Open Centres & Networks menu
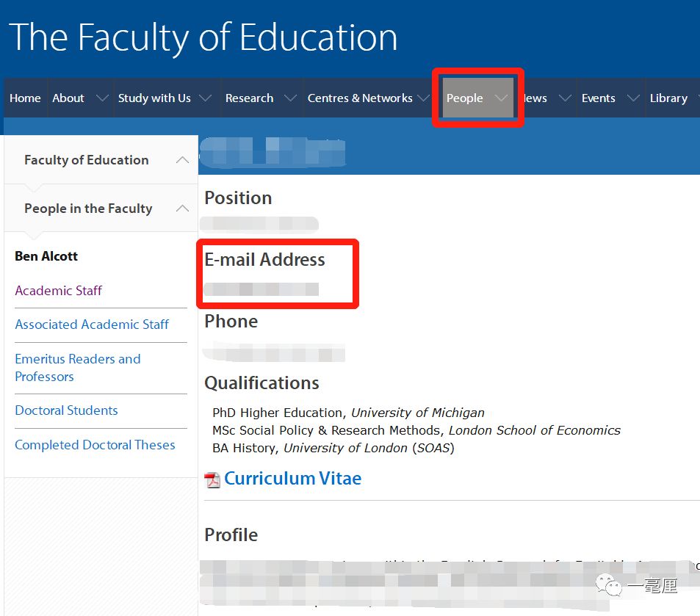 click(x=360, y=98)
